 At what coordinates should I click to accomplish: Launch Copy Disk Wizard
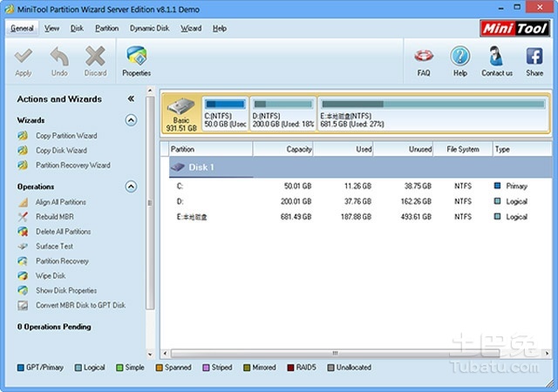point(61,151)
